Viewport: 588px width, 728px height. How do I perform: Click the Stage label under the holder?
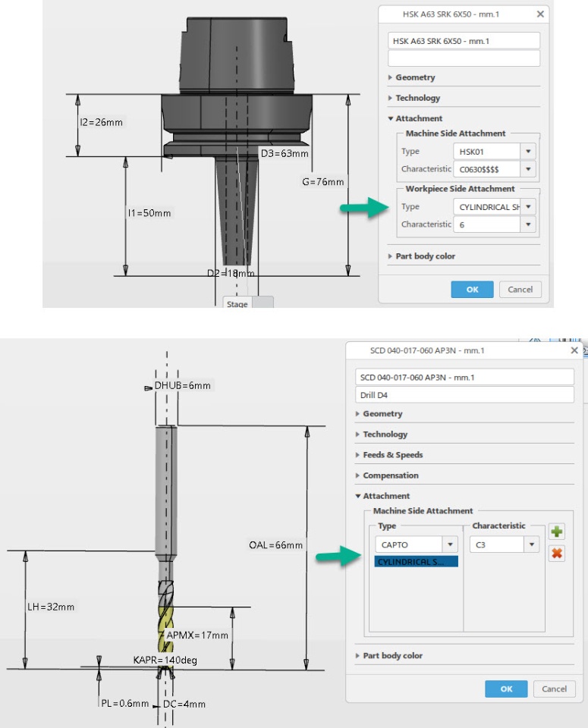[237, 304]
